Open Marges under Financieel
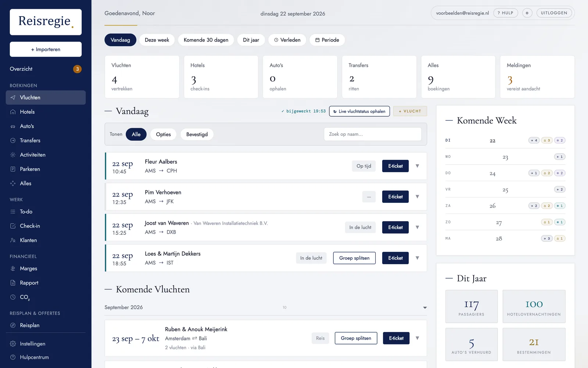This screenshot has height=368, width=588. coord(46,269)
